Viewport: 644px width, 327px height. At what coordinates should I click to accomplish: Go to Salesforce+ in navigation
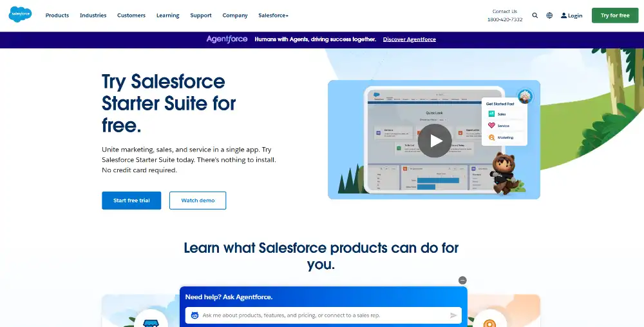point(273,15)
